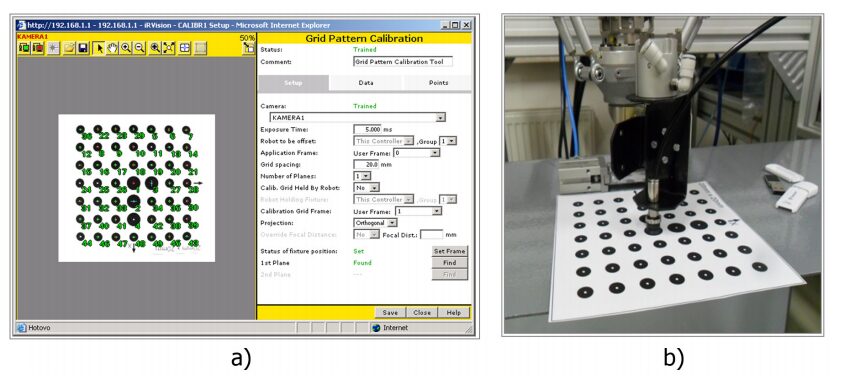Click the open folder icon

[70, 48]
